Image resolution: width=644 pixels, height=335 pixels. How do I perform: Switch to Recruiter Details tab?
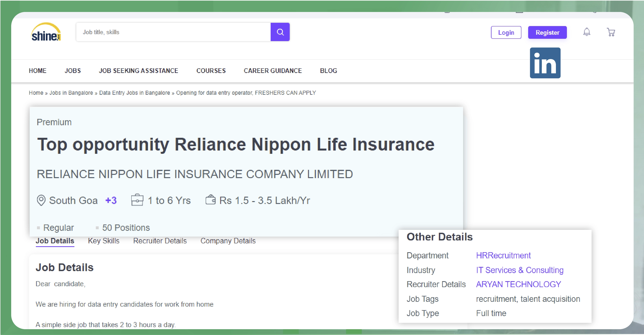(x=160, y=241)
